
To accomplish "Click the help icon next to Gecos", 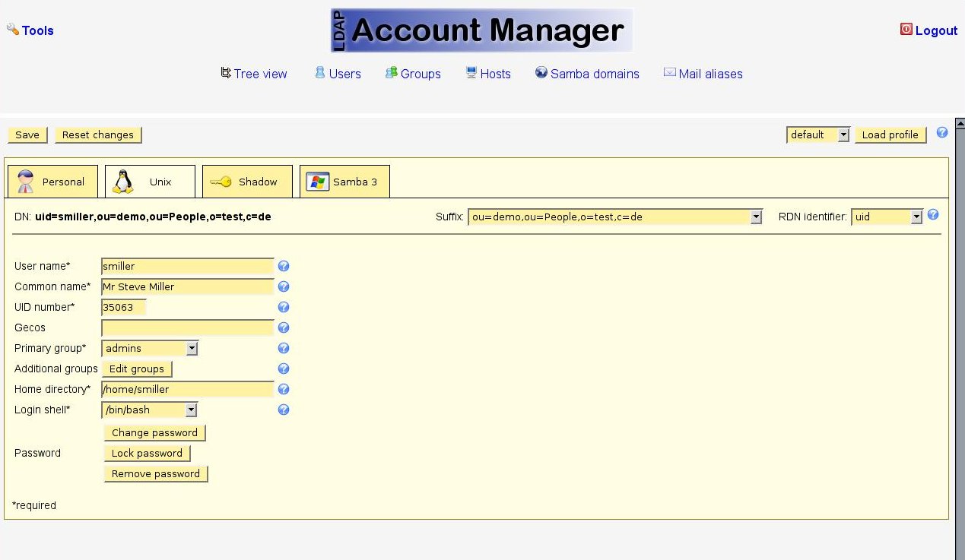I will point(284,327).
